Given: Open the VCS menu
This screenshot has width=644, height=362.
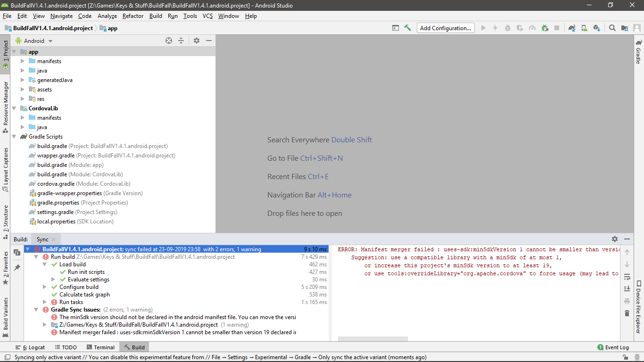Looking at the screenshot, I should 208,16.
